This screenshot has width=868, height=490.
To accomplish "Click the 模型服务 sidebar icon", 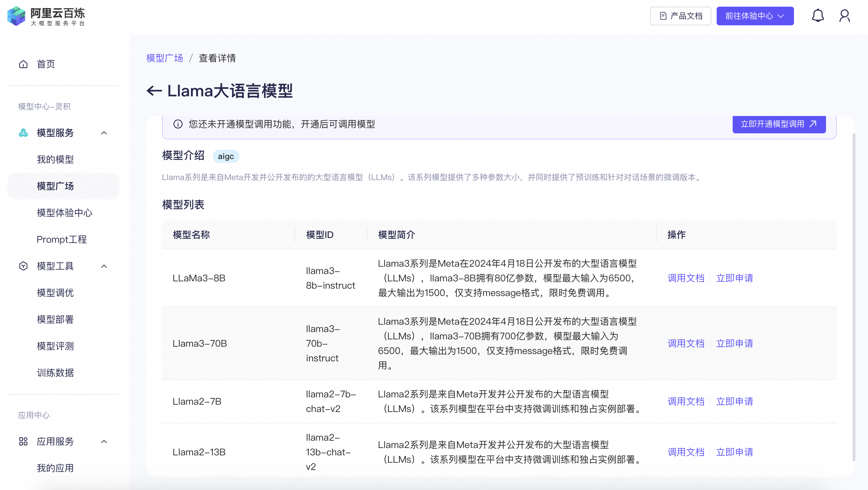I will [x=23, y=133].
